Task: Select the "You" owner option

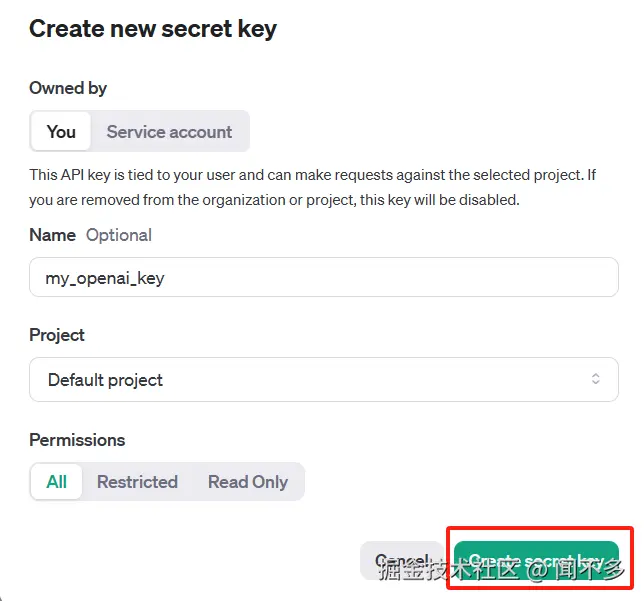Action: (x=61, y=132)
